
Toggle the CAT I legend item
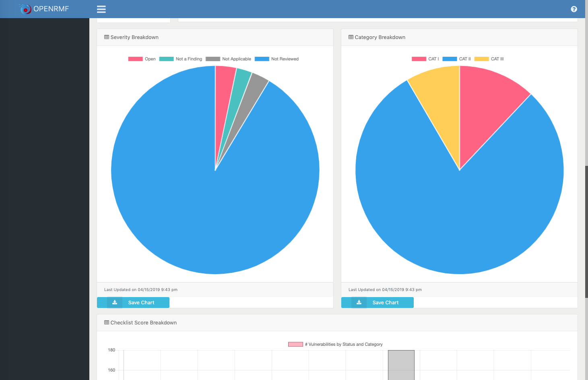[425, 59]
